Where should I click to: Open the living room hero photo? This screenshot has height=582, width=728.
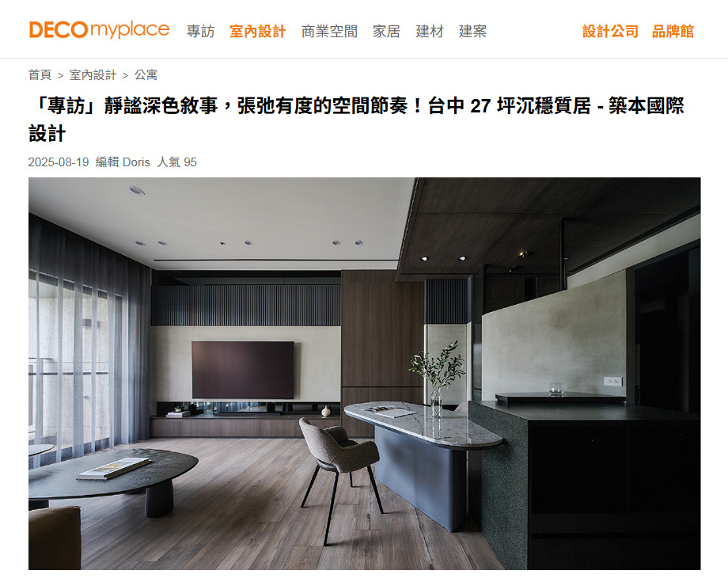coord(365,374)
